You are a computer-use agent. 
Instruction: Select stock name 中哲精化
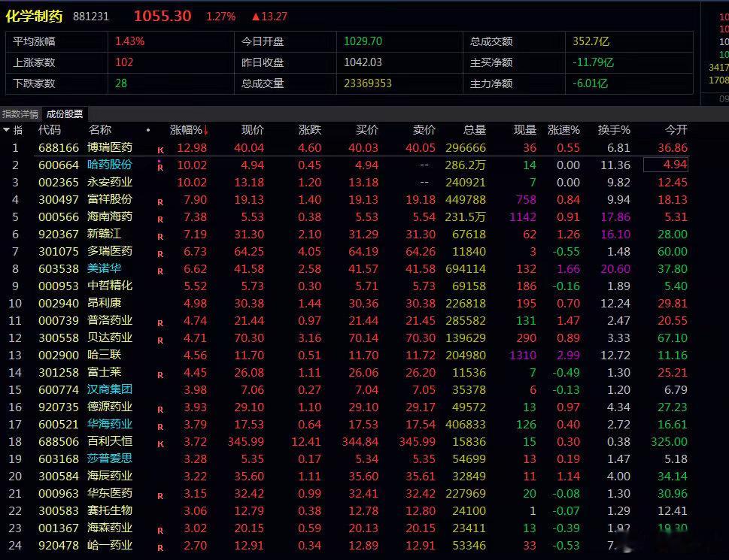[x=110, y=286]
